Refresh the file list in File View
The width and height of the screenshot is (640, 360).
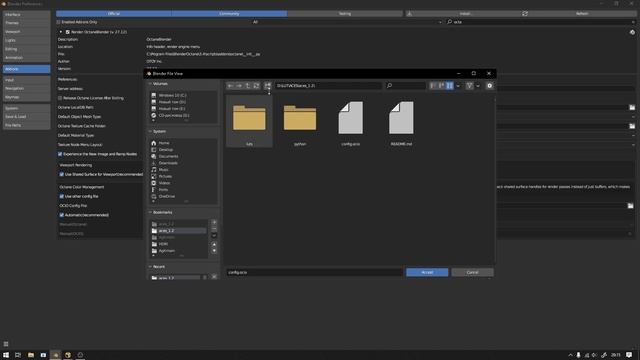pos(256,86)
